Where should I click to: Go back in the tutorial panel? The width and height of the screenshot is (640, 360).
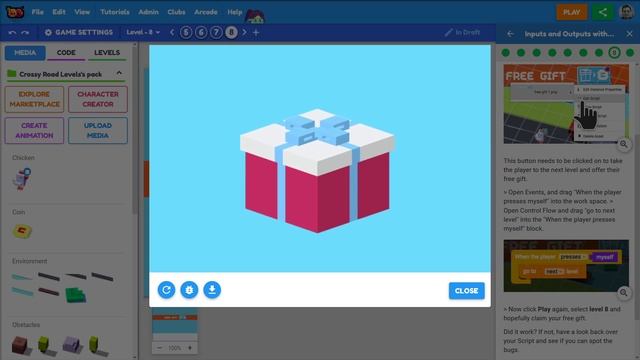point(510,34)
